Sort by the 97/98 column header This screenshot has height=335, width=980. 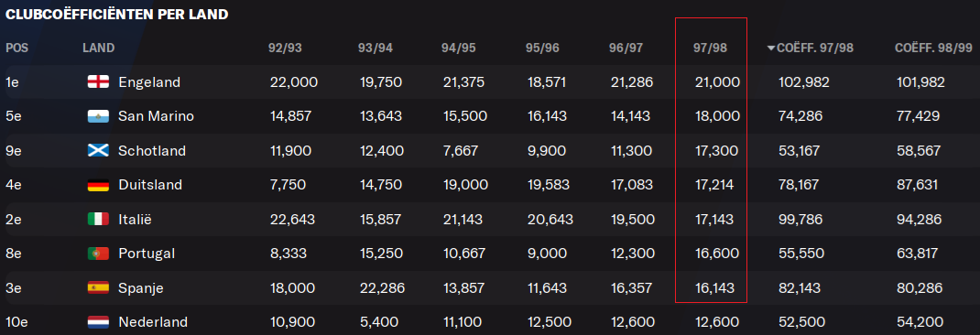click(710, 49)
